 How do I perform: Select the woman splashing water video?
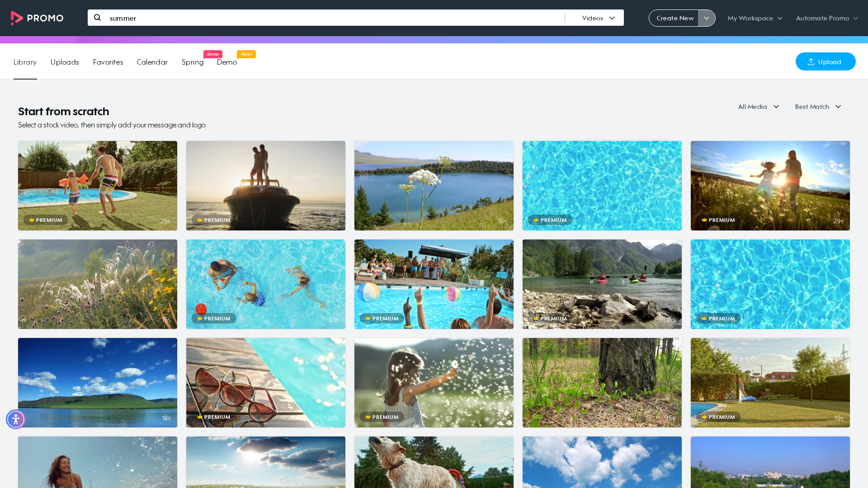point(98,462)
